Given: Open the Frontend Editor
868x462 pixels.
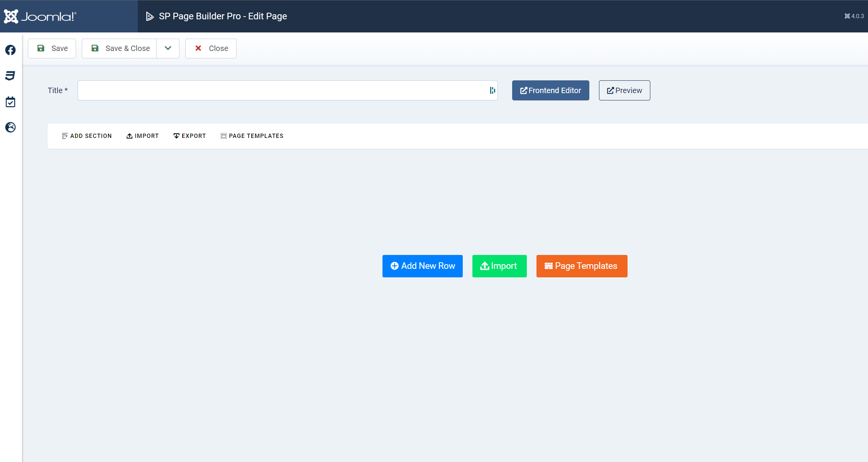Looking at the screenshot, I should pos(550,90).
